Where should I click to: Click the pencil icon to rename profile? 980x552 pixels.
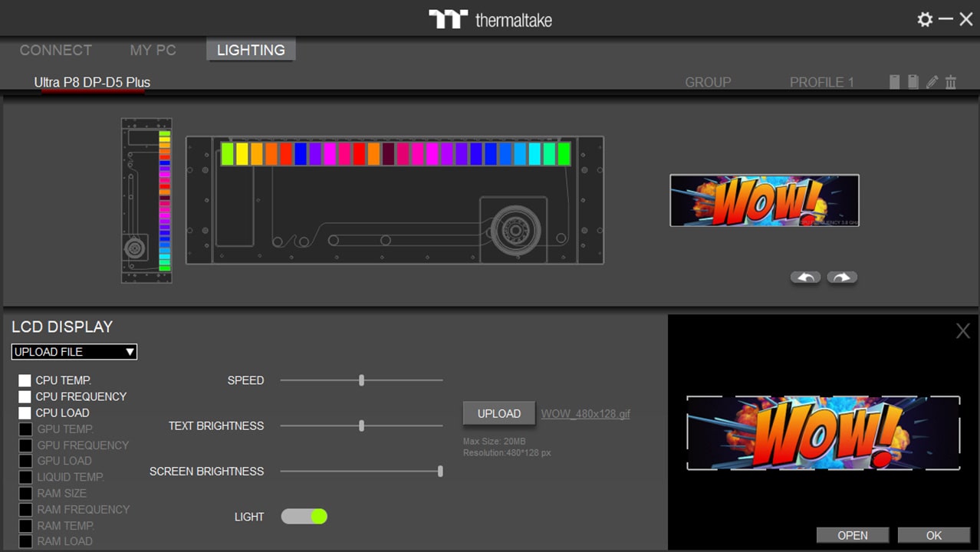pos(932,82)
